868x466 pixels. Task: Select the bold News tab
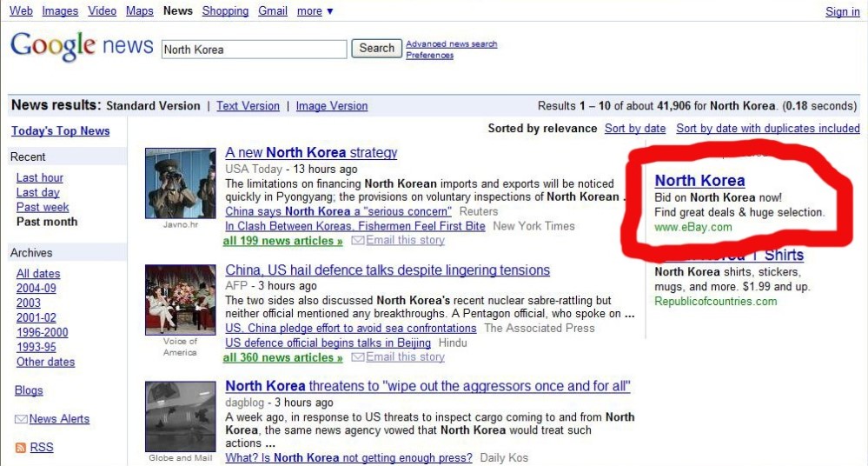[x=178, y=11]
